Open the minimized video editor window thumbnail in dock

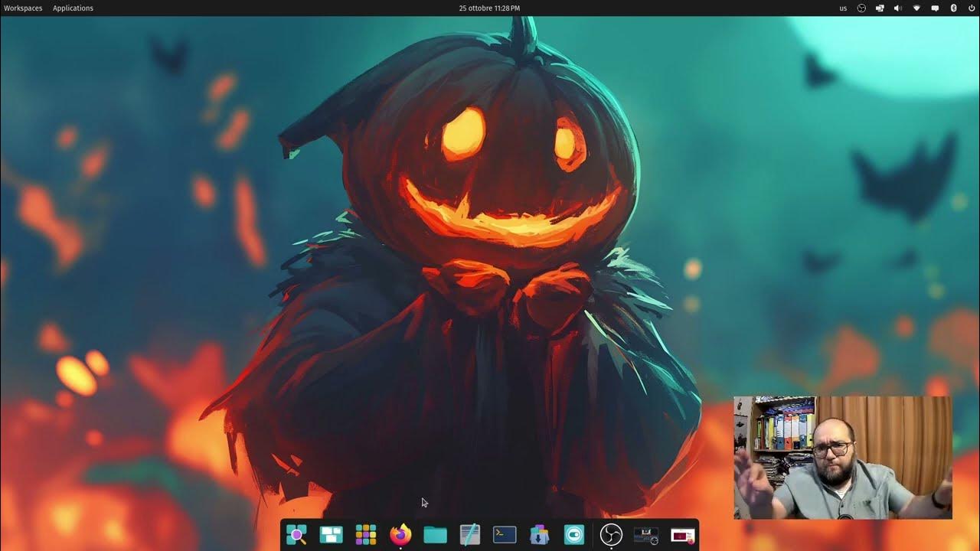coord(646,535)
